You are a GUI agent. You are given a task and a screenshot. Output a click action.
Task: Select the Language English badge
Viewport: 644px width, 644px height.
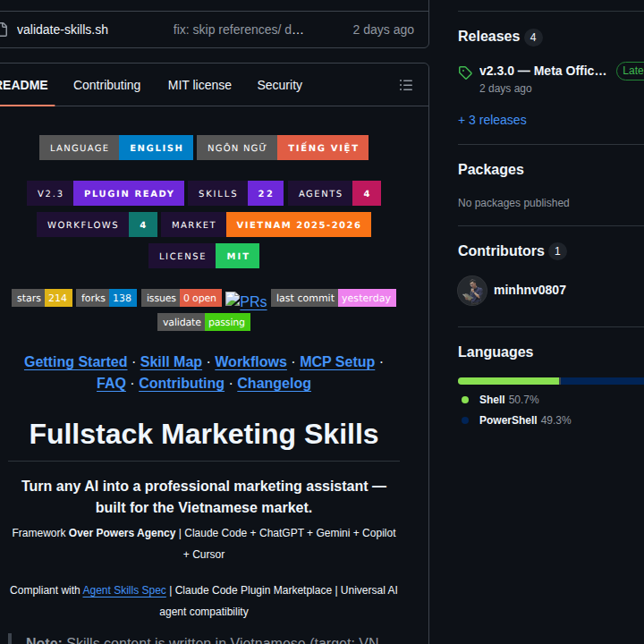point(116,148)
